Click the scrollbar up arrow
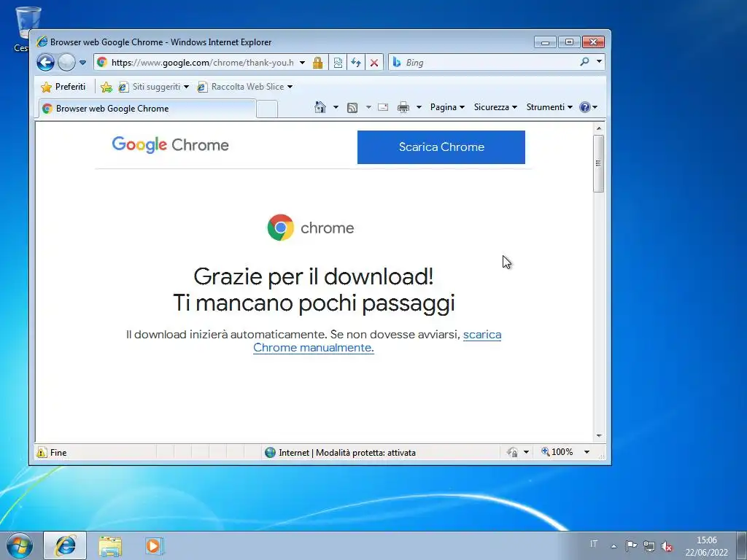This screenshot has height=560, width=747. click(x=599, y=128)
